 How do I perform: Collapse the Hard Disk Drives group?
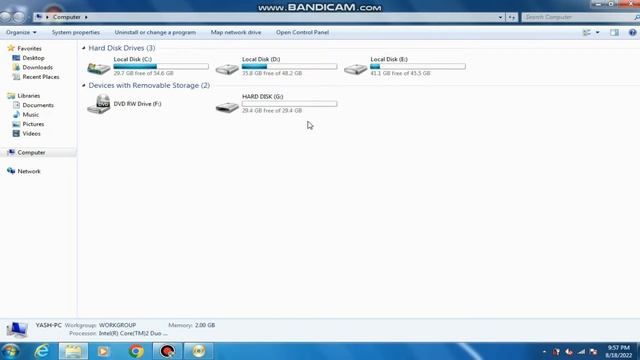(x=84, y=48)
